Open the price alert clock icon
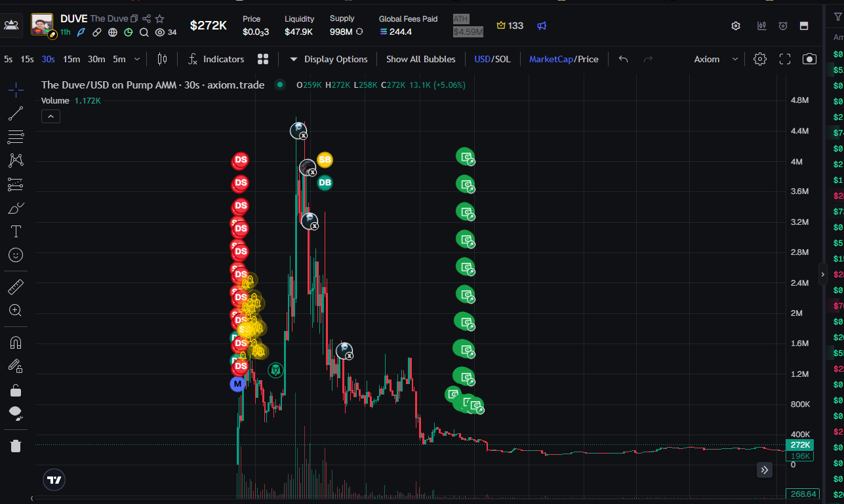 pyautogui.click(x=783, y=26)
